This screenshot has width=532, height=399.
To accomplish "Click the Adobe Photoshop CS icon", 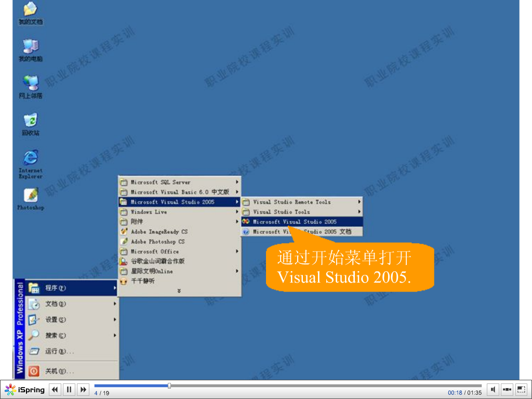I will pyautogui.click(x=124, y=242).
